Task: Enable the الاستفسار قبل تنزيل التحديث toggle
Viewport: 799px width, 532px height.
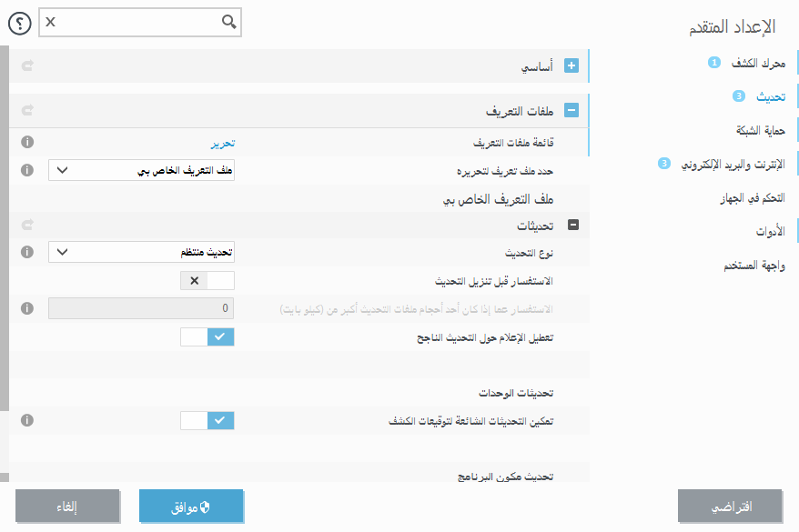Action: (207, 281)
